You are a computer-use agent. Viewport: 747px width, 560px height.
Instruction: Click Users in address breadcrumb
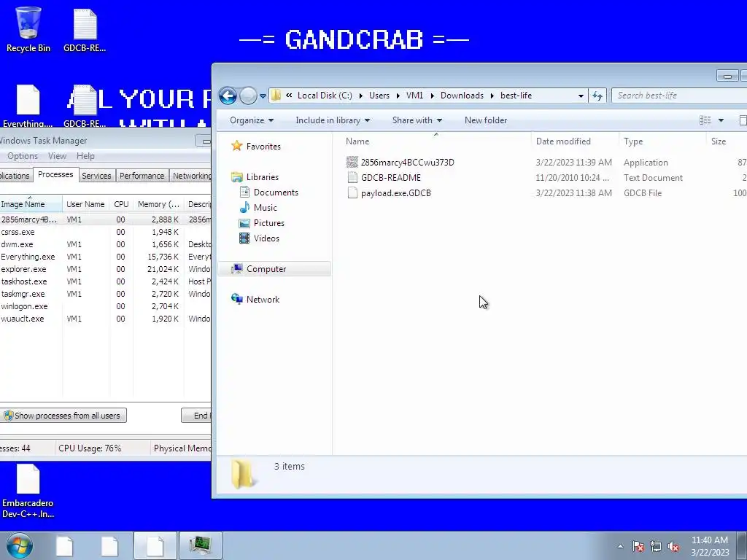(379, 96)
